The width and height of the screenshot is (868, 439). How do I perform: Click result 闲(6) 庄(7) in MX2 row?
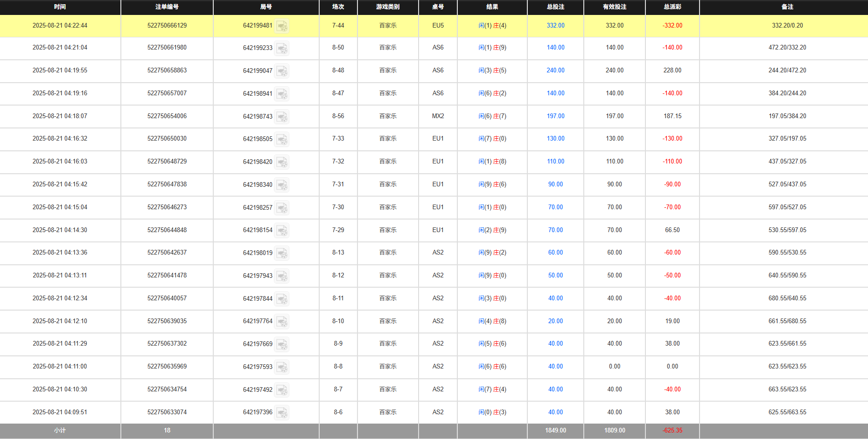pyautogui.click(x=492, y=116)
